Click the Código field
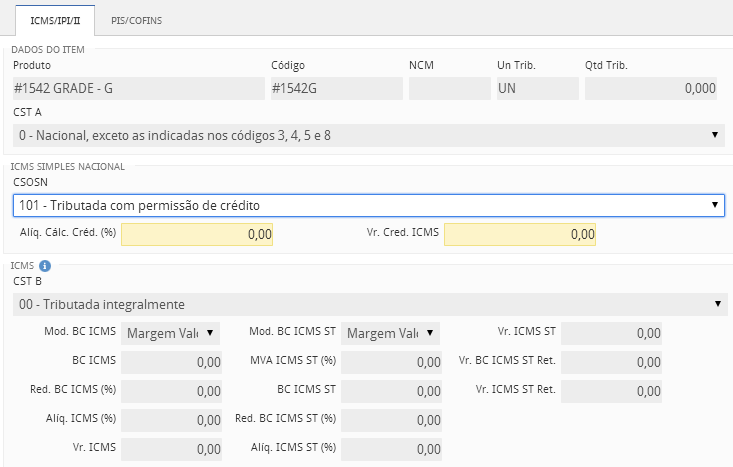The height and width of the screenshot is (467, 733). (336, 89)
